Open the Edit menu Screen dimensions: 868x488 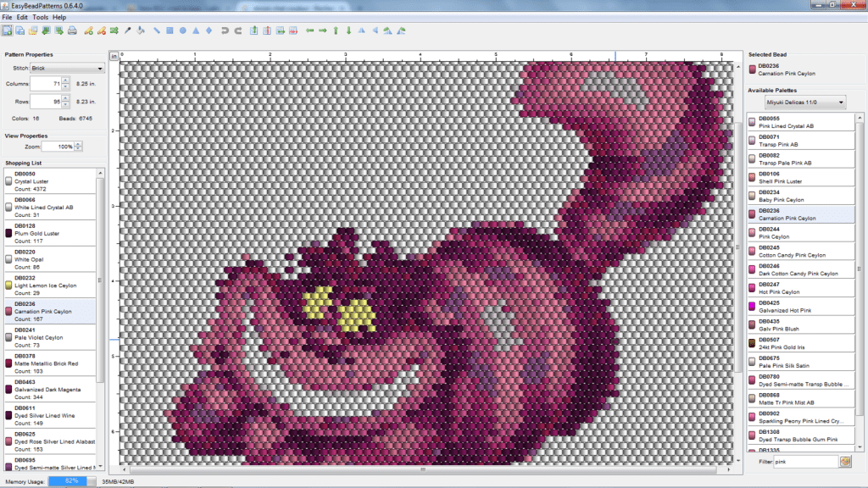22,17
